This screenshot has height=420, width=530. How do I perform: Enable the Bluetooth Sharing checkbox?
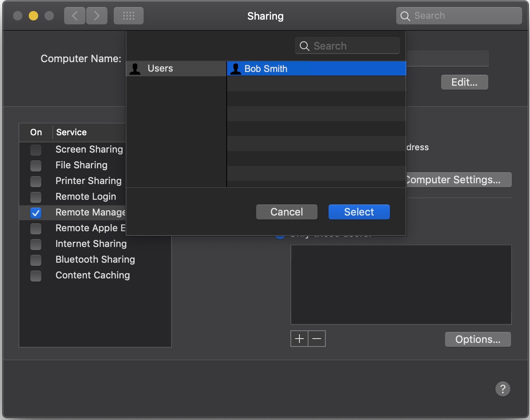coord(36,260)
